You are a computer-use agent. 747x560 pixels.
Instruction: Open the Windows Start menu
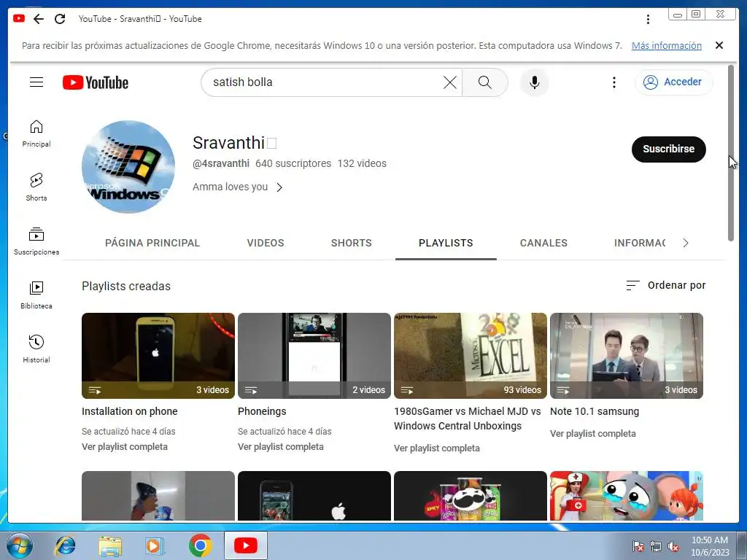(x=19, y=545)
